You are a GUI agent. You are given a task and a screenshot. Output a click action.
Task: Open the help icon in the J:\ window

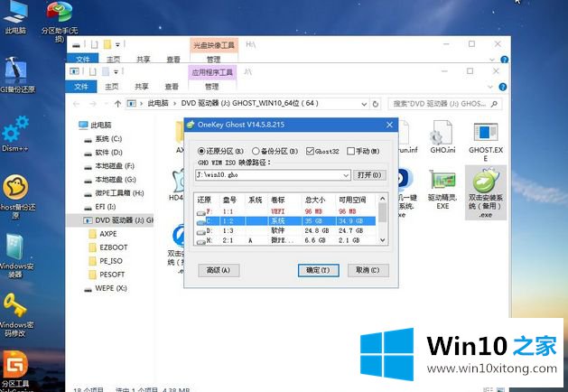[502, 87]
